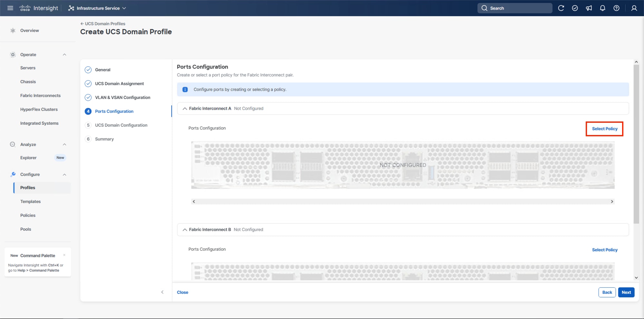This screenshot has height=319, width=644.
Task: Click the Next button
Action: tap(626, 292)
